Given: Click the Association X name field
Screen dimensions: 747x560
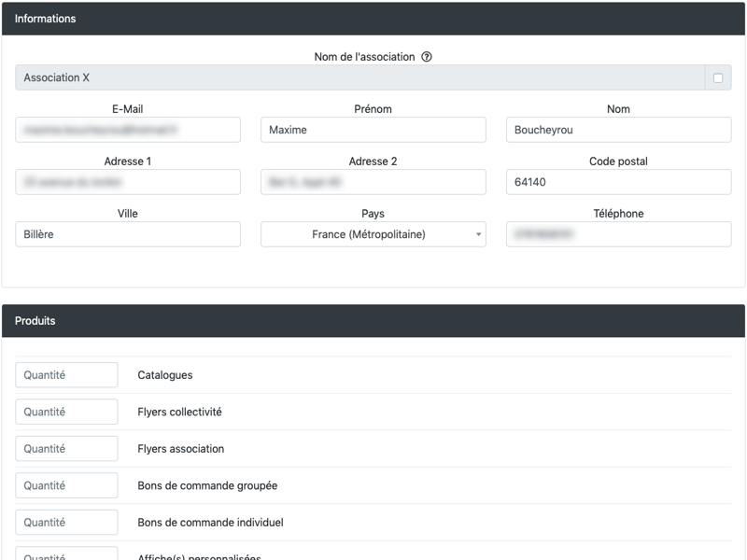Looking at the screenshot, I should pos(359,78).
